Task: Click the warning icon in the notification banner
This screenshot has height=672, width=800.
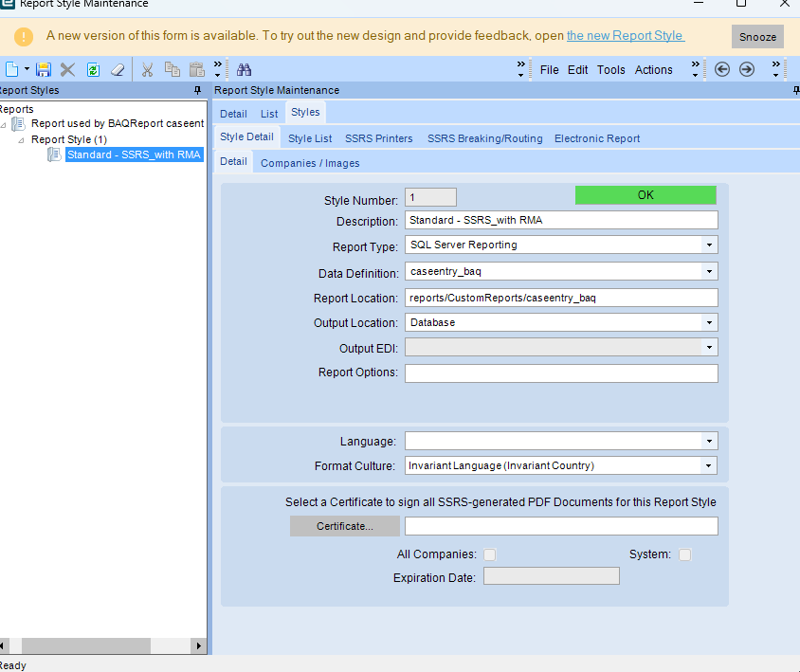Action: (24, 37)
